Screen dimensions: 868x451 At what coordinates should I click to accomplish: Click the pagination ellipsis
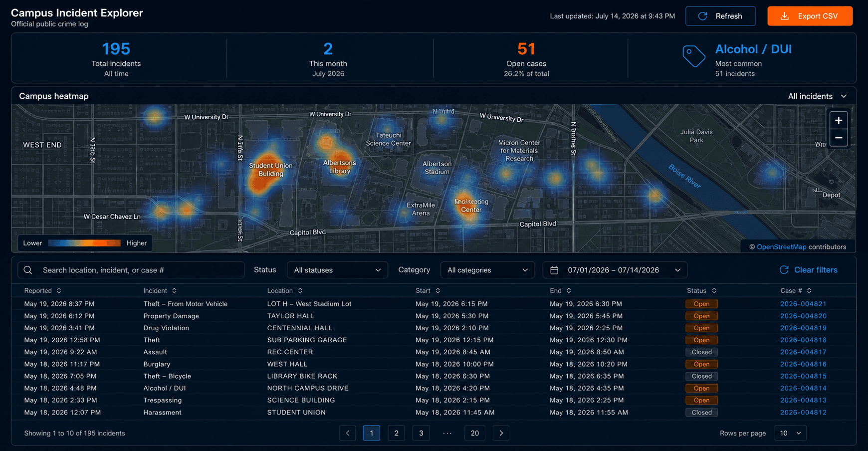click(447, 433)
